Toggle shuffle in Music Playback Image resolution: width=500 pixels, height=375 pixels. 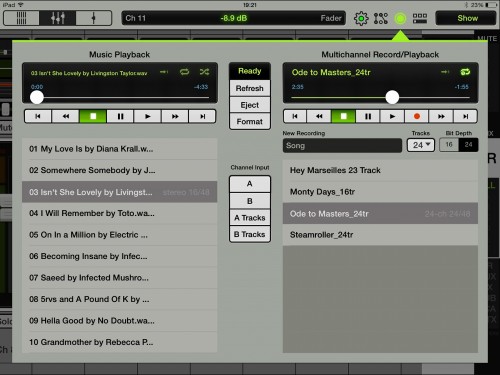point(204,72)
